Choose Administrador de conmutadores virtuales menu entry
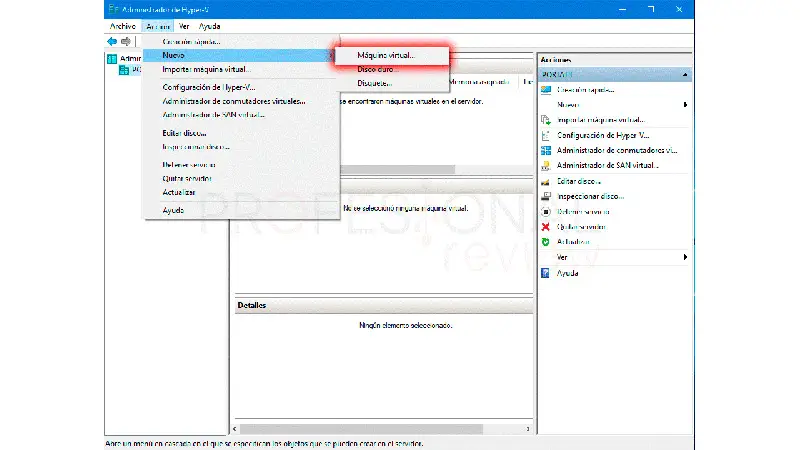The image size is (800, 450). [x=241, y=101]
